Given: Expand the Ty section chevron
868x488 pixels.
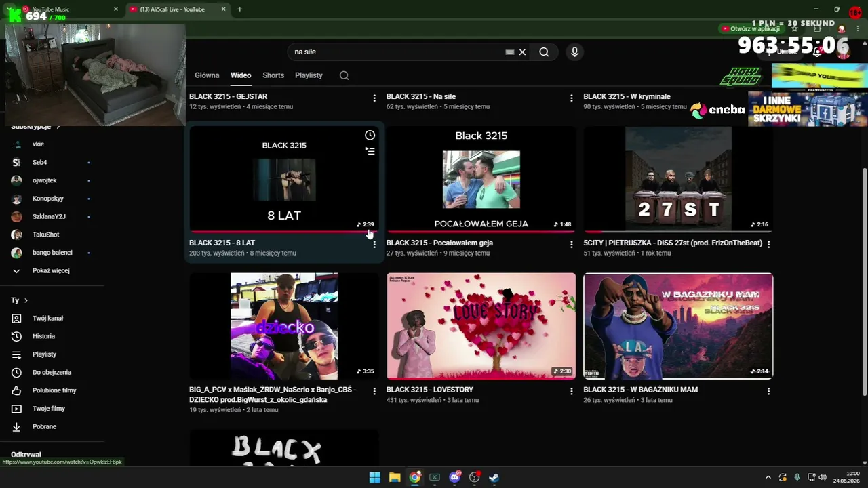Looking at the screenshot, I should point(26,300).
